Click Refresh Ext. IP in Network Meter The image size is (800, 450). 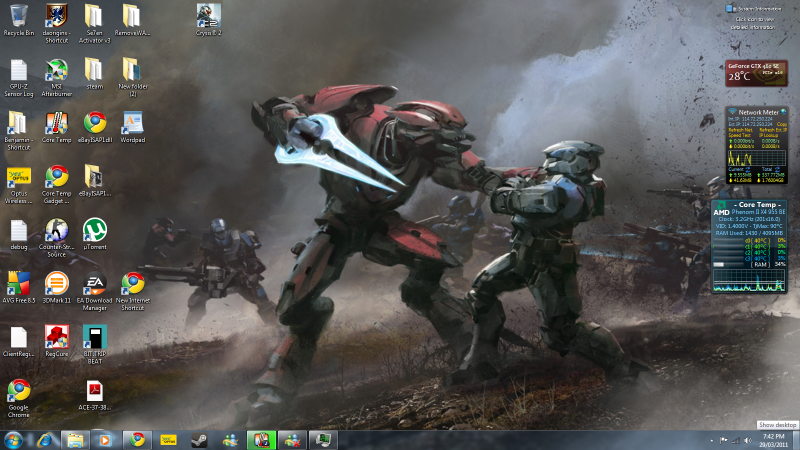772,130
